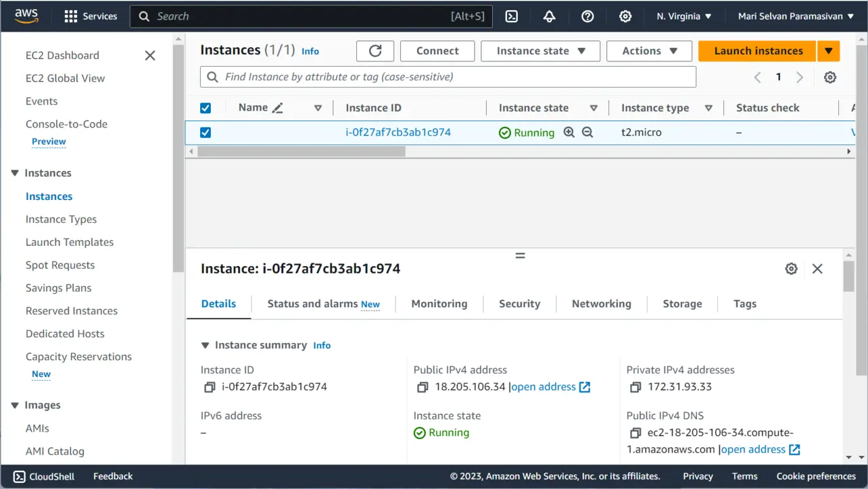
Task: Open instance ID link i-0f27af7cb3ab1c974
Action: pos(398,132)
